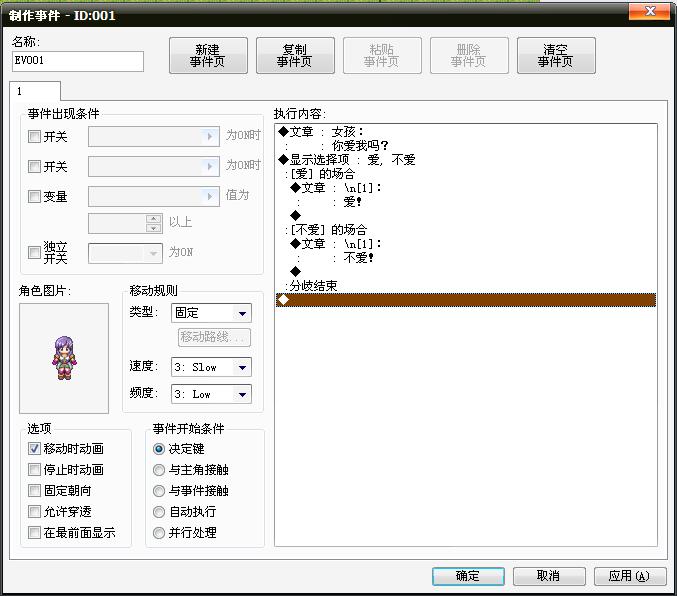The image size is (677, 596).
Task: Select 自动执行 start condition
Action: click(x=159, y=512)
